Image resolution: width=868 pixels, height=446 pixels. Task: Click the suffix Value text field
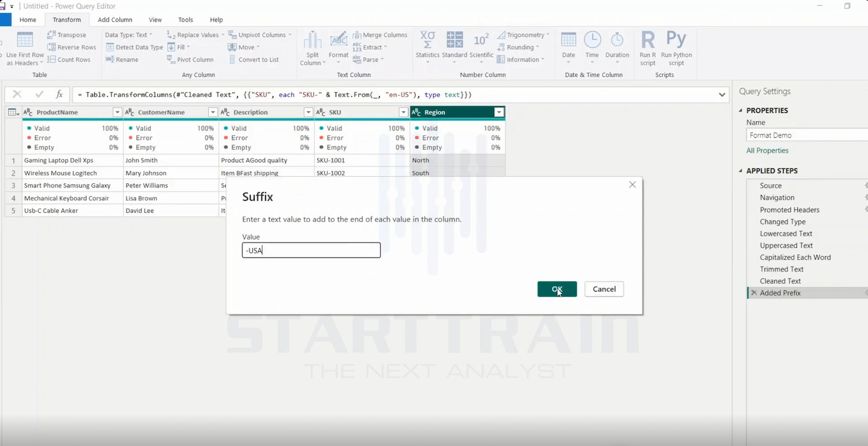311,250
